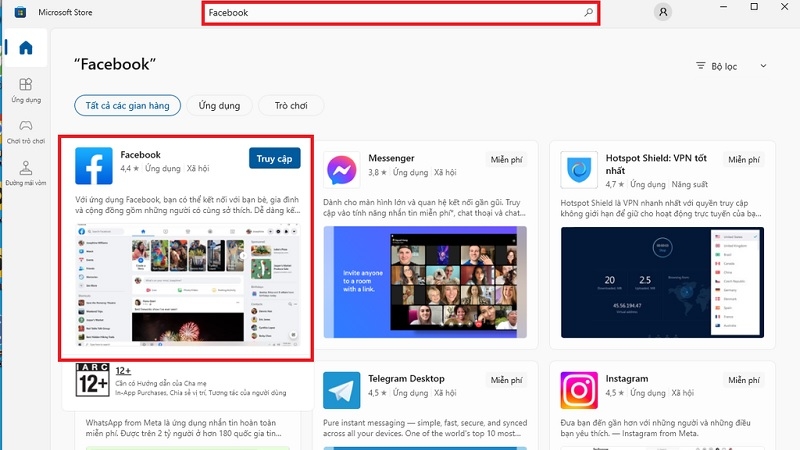Click Miễn phí button for Instagram
The image size is (800, 450).
click(744, 380)
